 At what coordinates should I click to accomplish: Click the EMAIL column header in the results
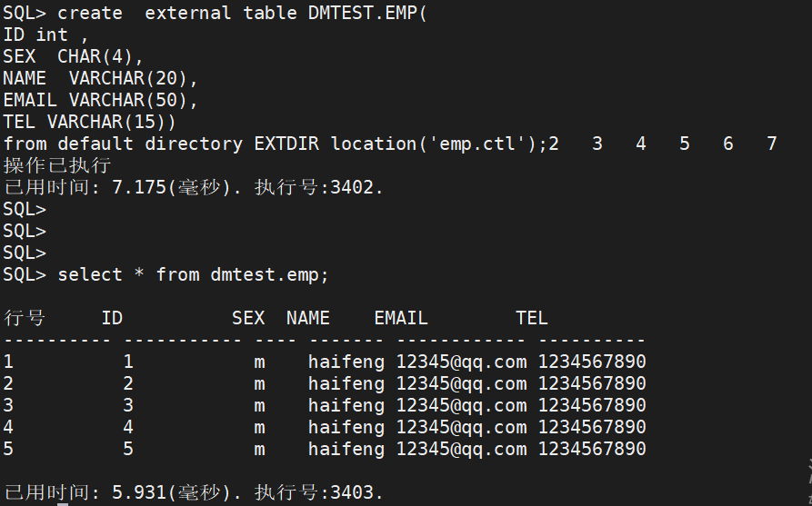[401, 318]
